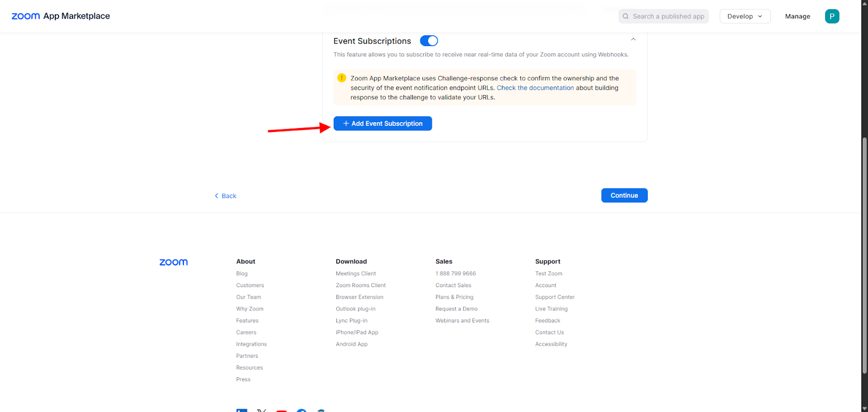
Task: Open the Zoom Rooms Client download link
Action: point(361,286)
